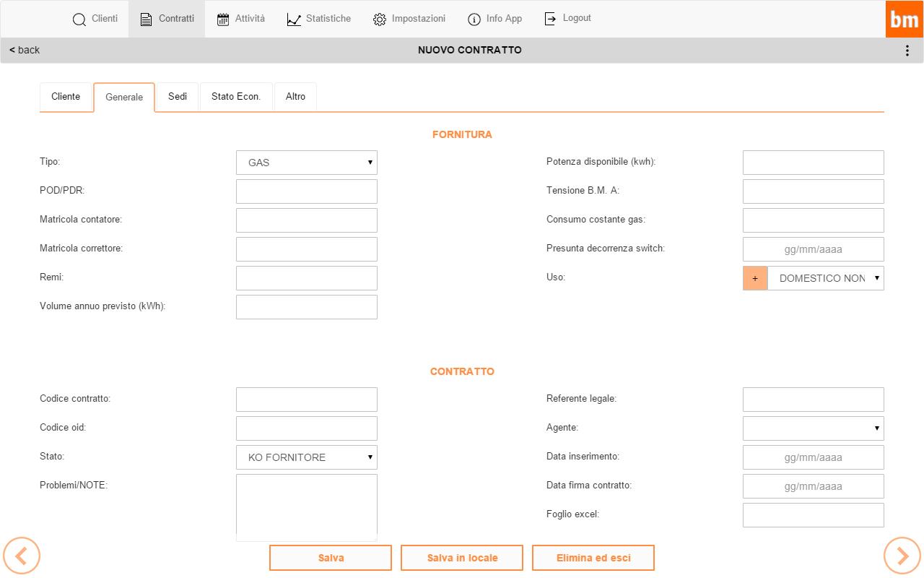Click the Data firma contratto date field
The image size is (924, 578).
point(814,486)
